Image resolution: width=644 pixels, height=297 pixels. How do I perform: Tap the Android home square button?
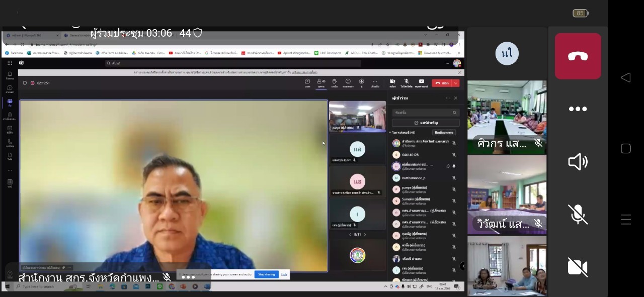tap(626, 148)
